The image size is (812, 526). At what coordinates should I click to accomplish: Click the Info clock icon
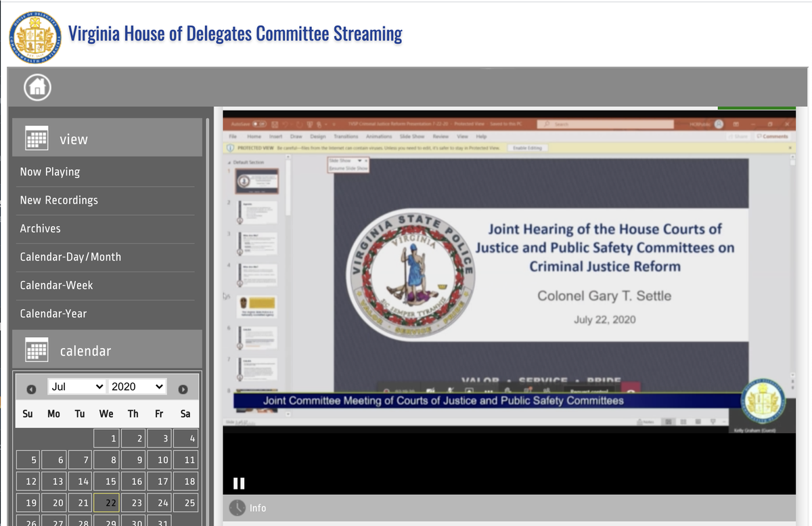coord(236,506)
